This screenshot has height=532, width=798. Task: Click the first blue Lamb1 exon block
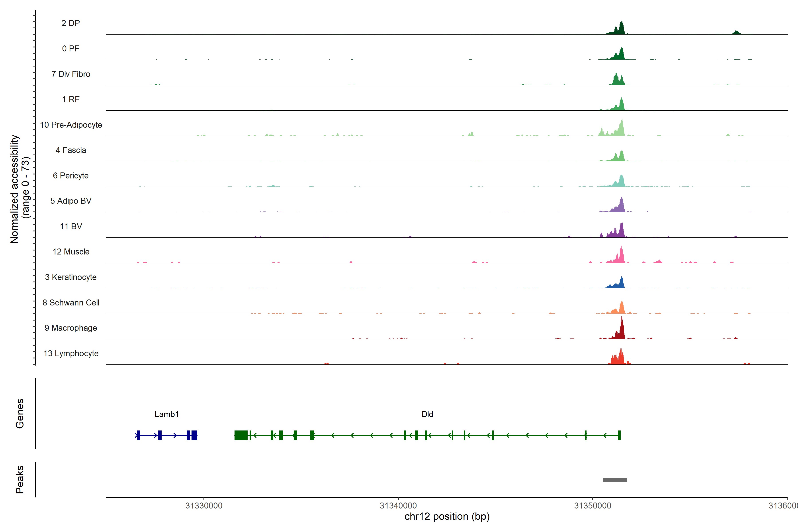[x=138, y=435]
